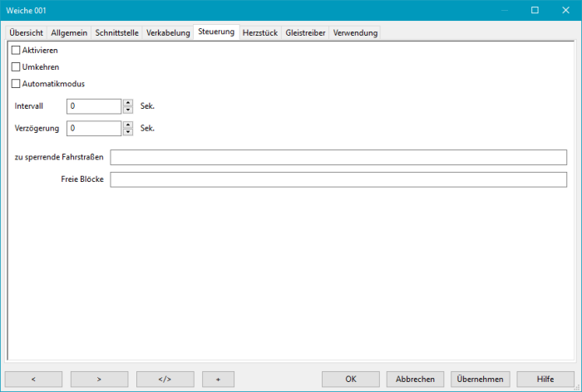Click into the zu sperrende Fahrstraßen field
Viewport: 582px width, 392px height.
pos(338,158)
